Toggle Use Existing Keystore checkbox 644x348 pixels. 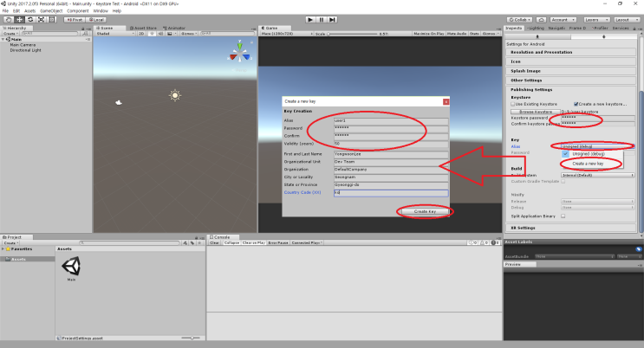[511, 104]
